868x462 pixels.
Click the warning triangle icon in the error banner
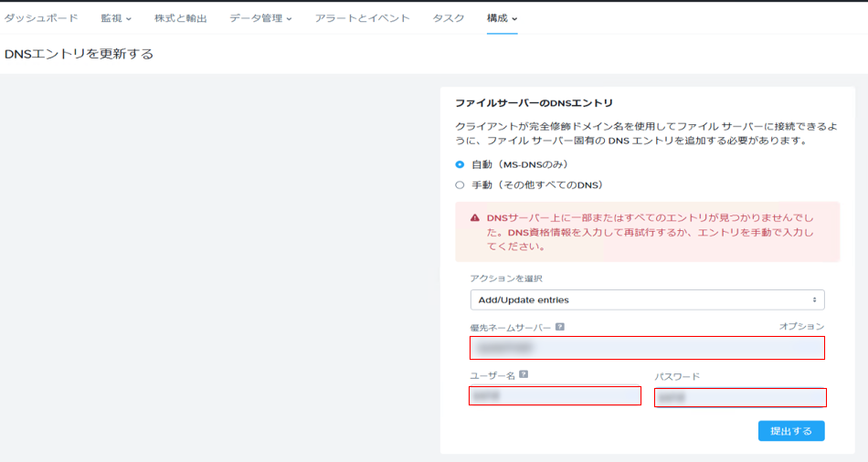475,218
